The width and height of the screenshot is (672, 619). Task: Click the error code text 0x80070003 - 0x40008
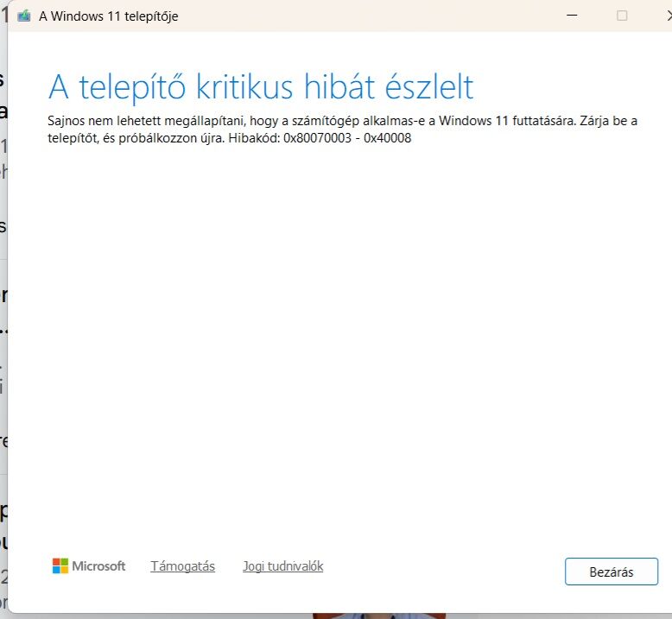[347, 138]
